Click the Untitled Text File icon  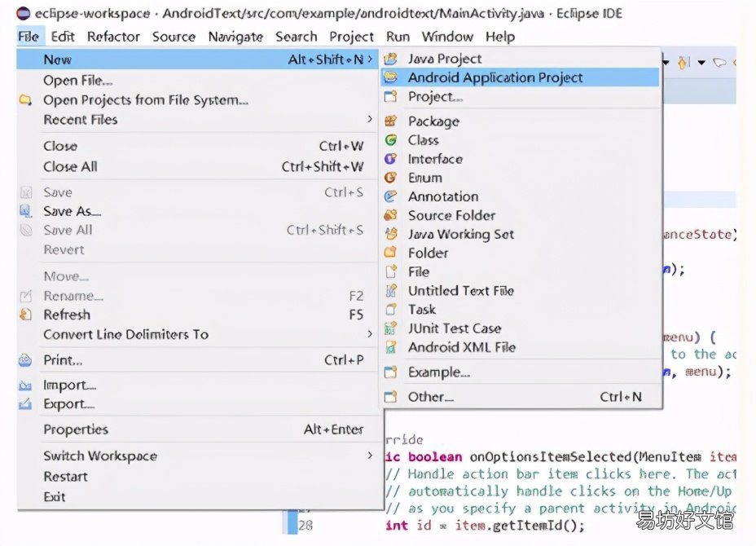pos(390,290)
